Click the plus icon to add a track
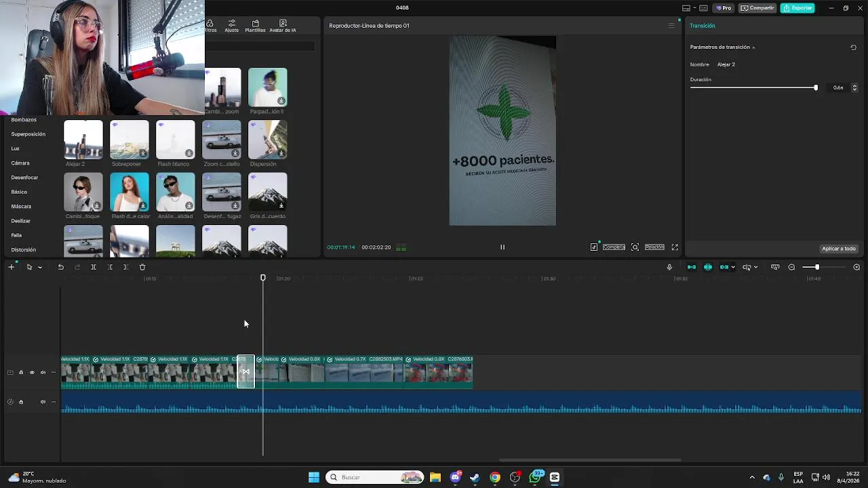 pyautogui.click(x=12, y=267)
